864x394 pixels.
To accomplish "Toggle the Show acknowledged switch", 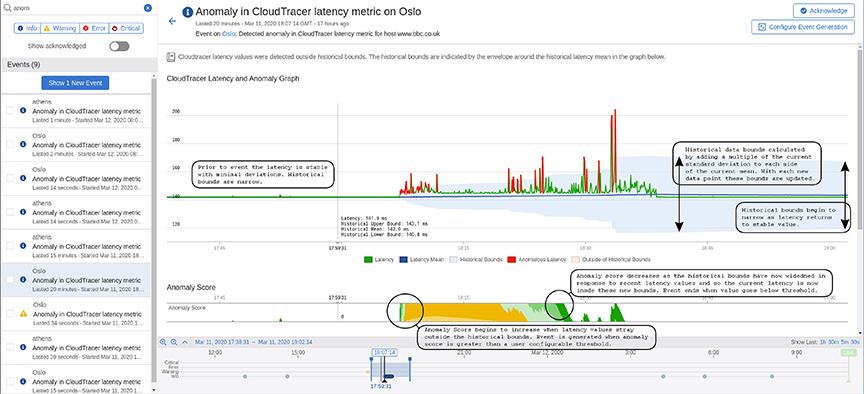I will (119, 46).
